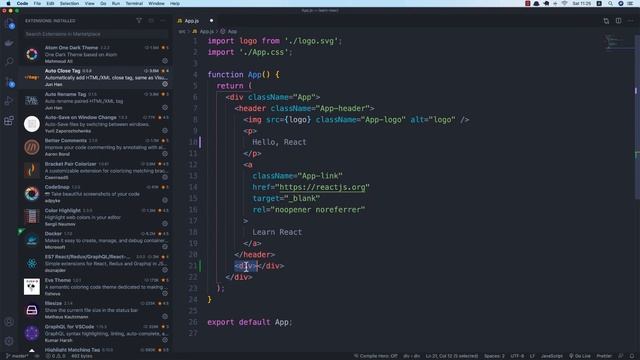Select the Docker extension entry
The width and height of the screenshot is (640, 360).
tap(96, 240)
